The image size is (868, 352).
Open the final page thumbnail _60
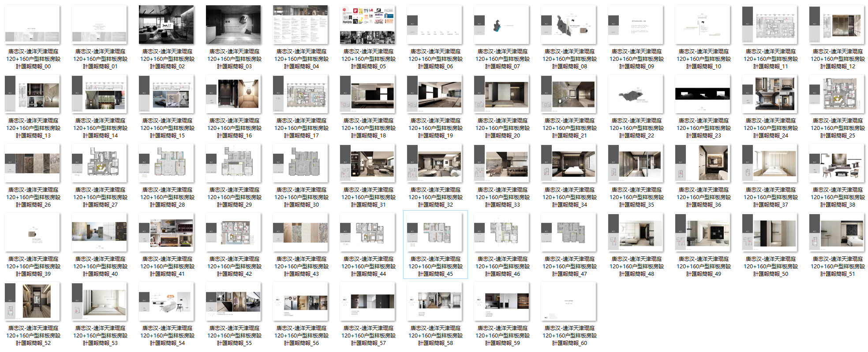569,301
